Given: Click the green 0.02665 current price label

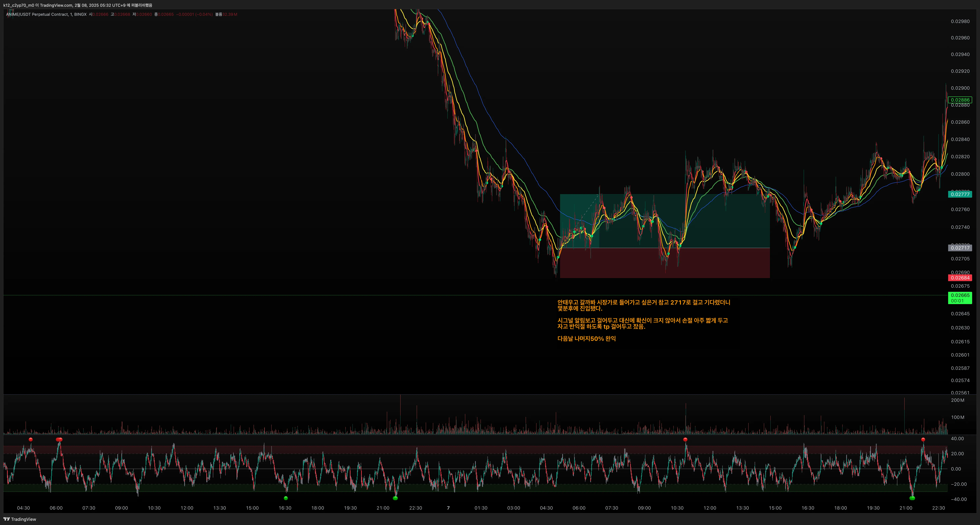Looking at the screenshot, I should point(960,295).
